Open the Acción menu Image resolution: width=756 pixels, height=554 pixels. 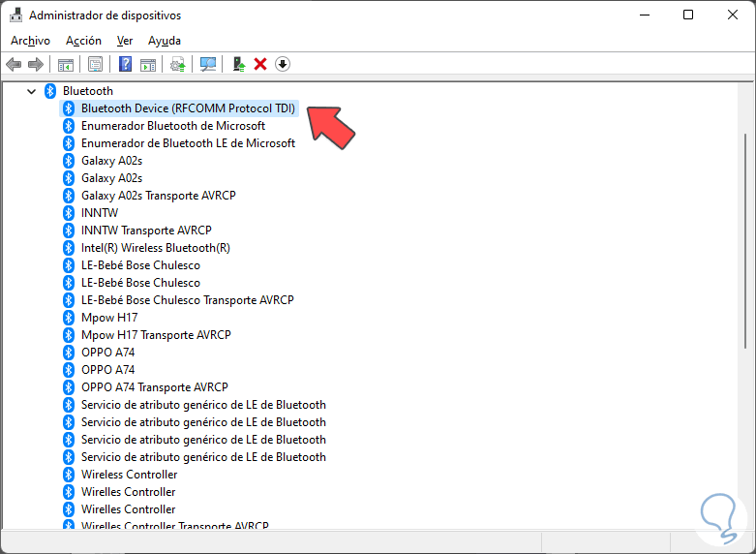pyautogui.click(x=83, y=41)
